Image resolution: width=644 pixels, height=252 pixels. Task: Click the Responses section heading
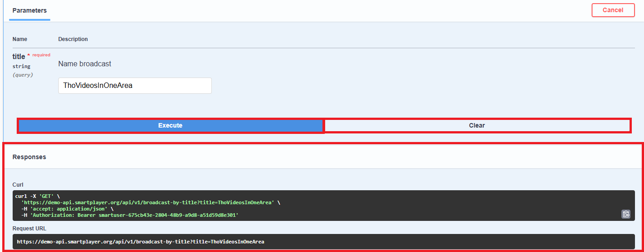click(29, 157)
